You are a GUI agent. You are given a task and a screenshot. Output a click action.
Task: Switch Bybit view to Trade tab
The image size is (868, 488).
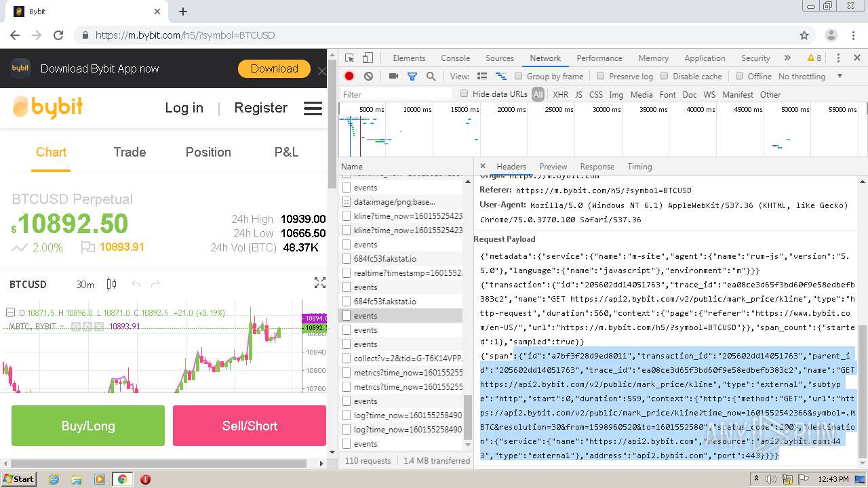130,152
